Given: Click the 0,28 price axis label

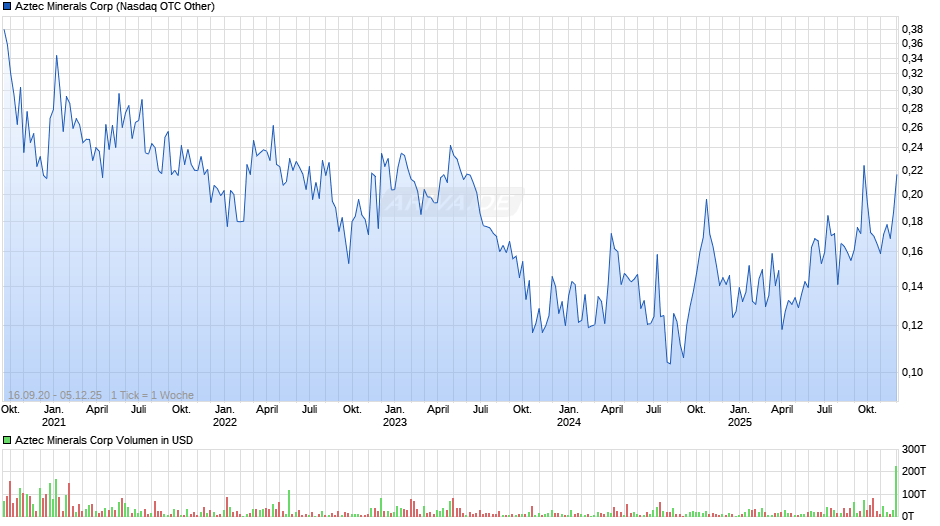Looking at the screenshot, I should point(912,109).
